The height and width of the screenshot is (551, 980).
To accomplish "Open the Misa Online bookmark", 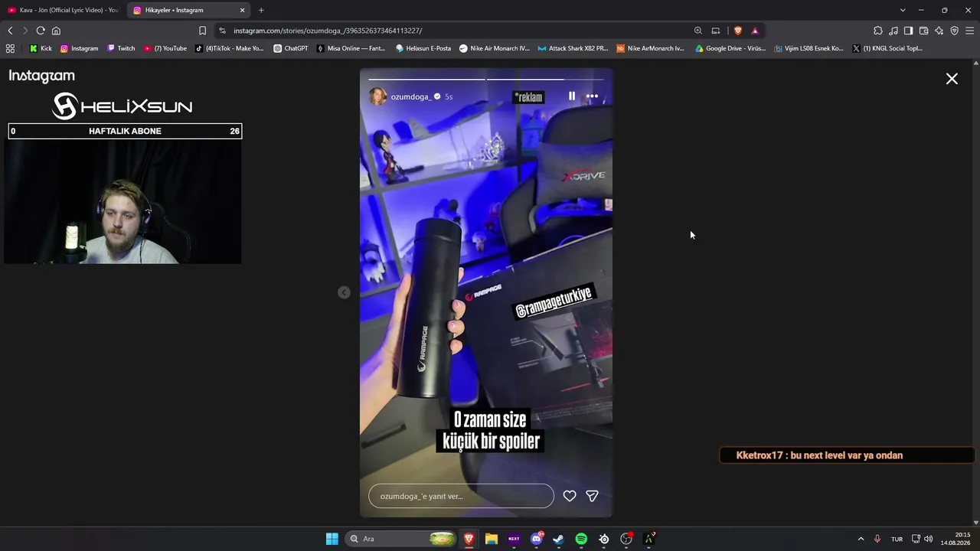I will click(351, 48).
